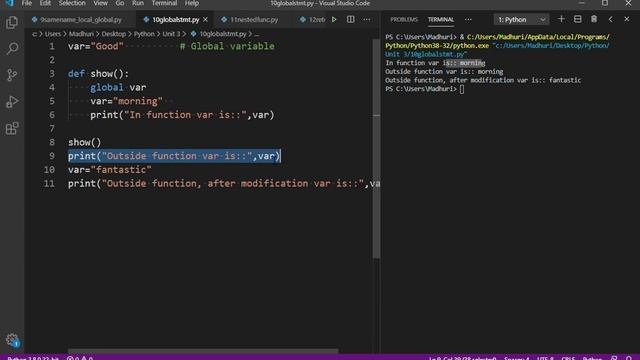
Task: Open the Go menu
Action: (x=120, y=3)
